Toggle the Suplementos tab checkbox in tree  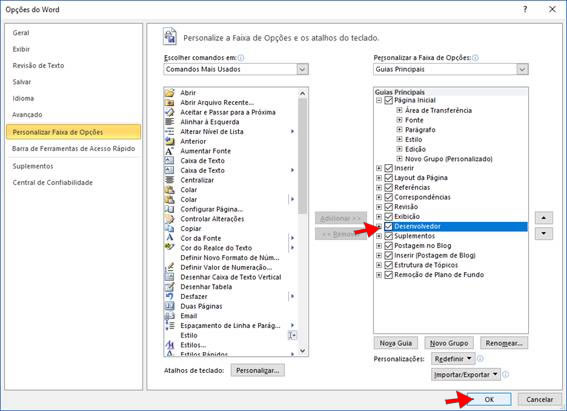388,236
